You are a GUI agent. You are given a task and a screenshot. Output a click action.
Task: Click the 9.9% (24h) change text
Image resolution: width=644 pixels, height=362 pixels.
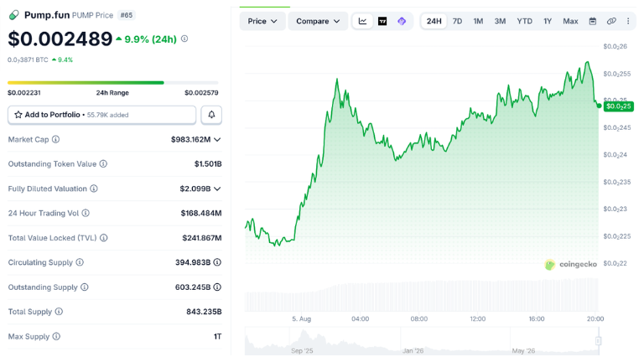[x=150, y=39]
